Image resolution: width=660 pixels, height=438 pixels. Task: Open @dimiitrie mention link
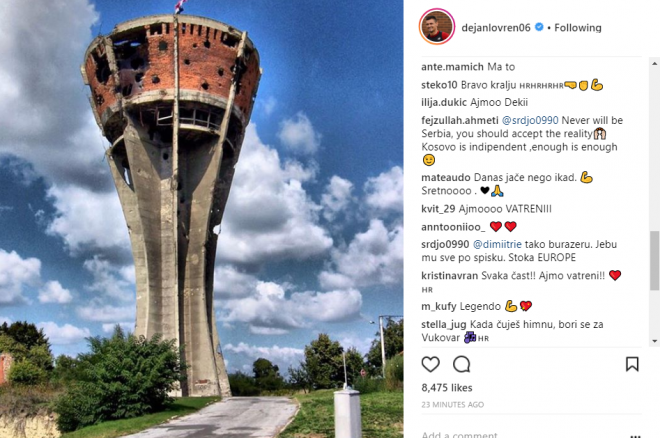tap(497, 244)
